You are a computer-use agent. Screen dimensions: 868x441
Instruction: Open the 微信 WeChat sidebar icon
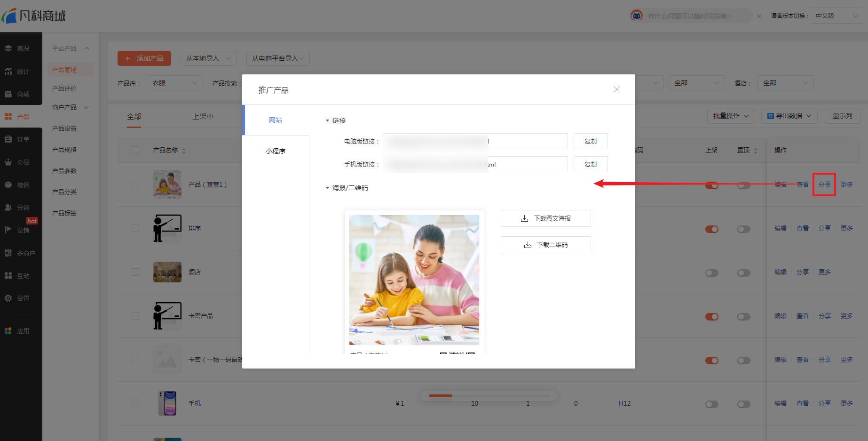click(x=8, y=185)
